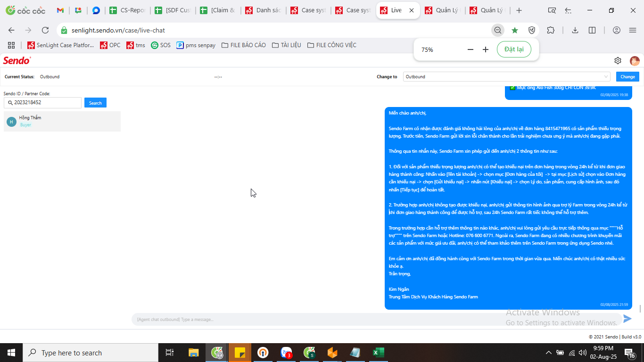The height and width of the screenshot is (362, 644).
Task: Click the chat vertical scrollbar
Action: [x=640, y=309]
